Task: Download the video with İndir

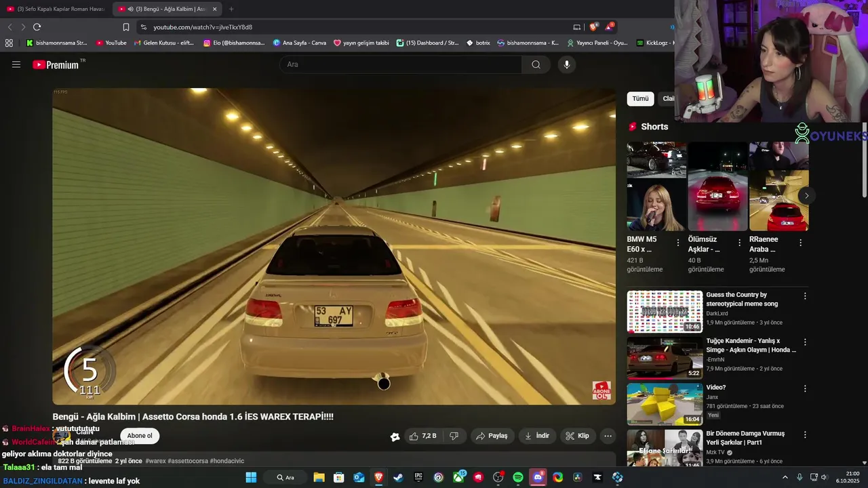Action: (x=537, y=436)
